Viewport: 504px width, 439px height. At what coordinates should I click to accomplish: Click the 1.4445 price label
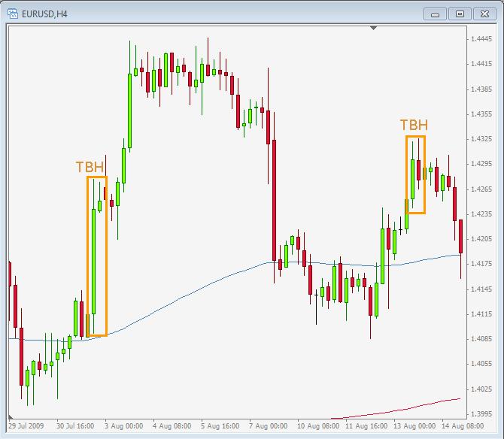481,39
